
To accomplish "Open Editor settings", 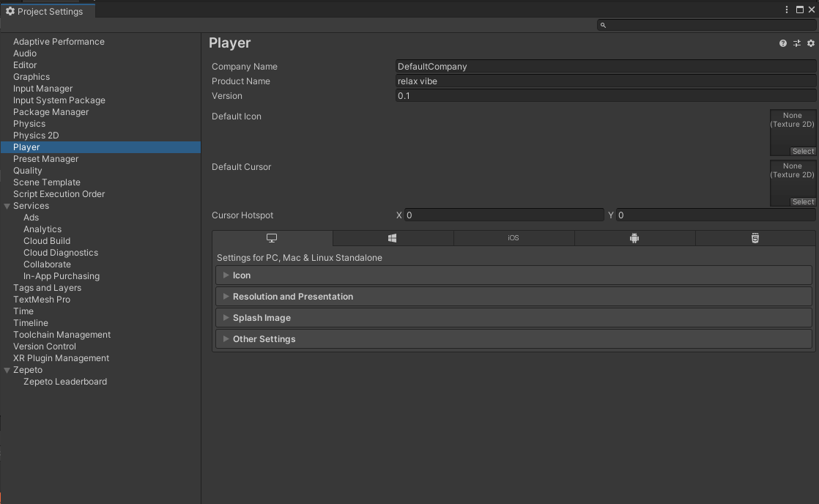I will tap(25, 65).
